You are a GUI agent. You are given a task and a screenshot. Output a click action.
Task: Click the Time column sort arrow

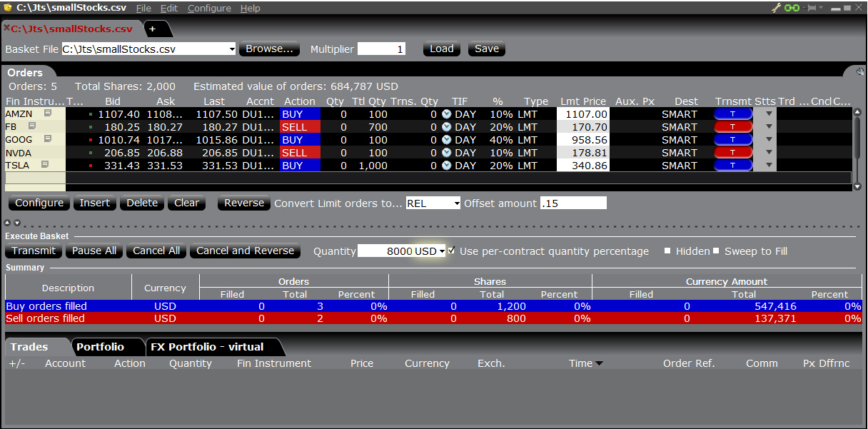click(599, 364)
